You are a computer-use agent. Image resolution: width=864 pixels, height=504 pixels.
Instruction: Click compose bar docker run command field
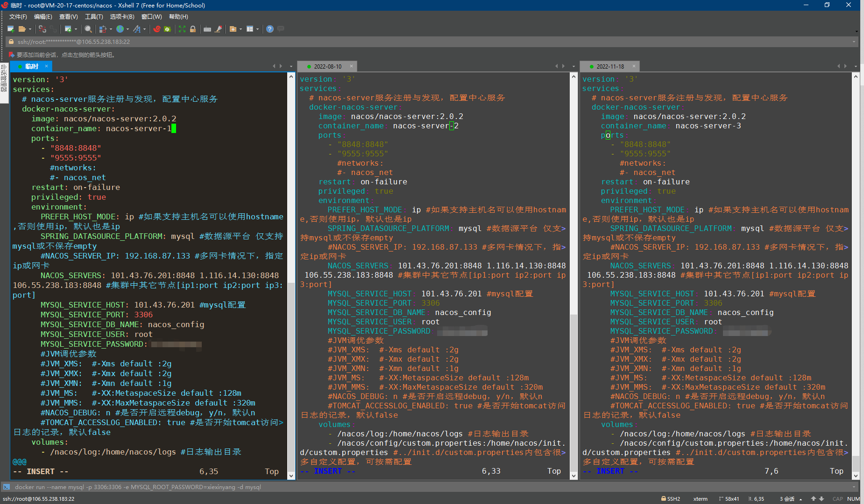430,487
